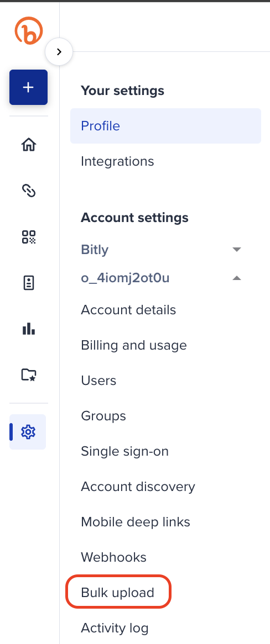Open the QR Codes icon

click(x=29, y=236)
